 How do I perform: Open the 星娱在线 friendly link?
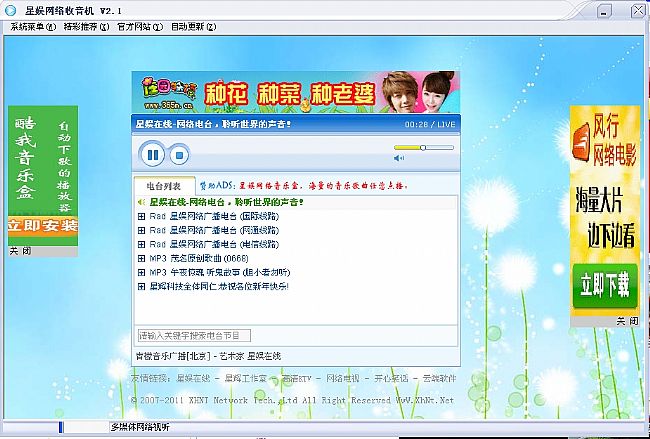tap(193, 378)
